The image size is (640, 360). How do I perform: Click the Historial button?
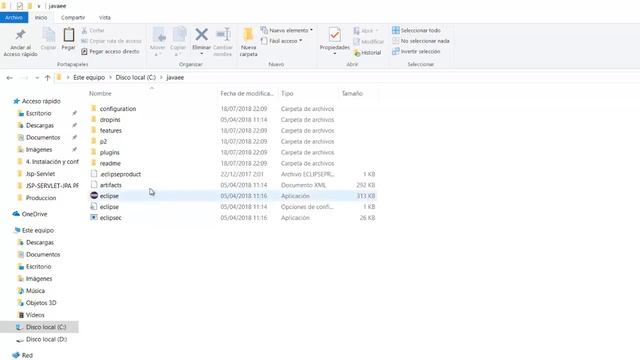point(367,53)
